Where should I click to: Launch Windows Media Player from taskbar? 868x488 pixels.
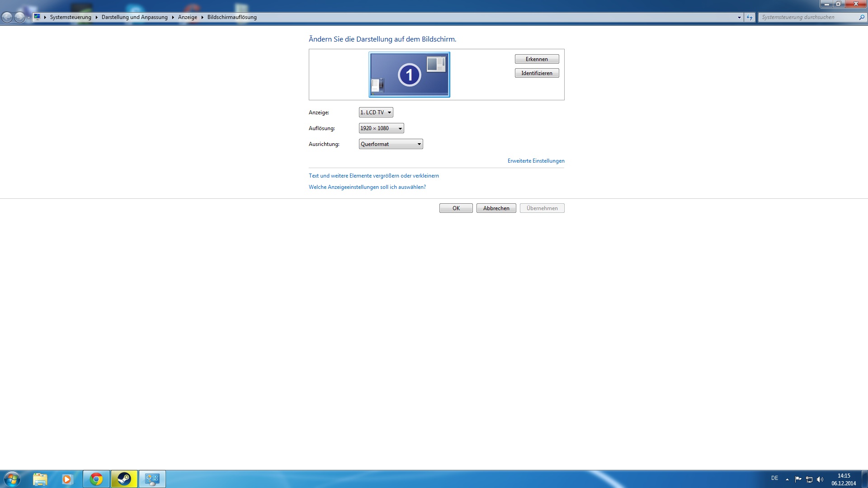[67, 479]
